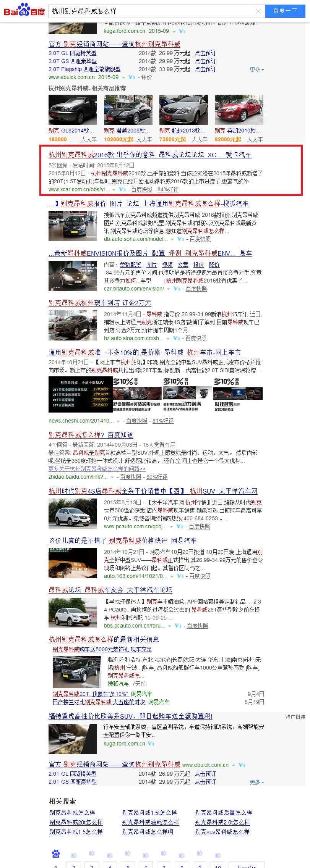Open 百度快照 beside hz.auto.sina.com.cn

(x=196, y=338)
